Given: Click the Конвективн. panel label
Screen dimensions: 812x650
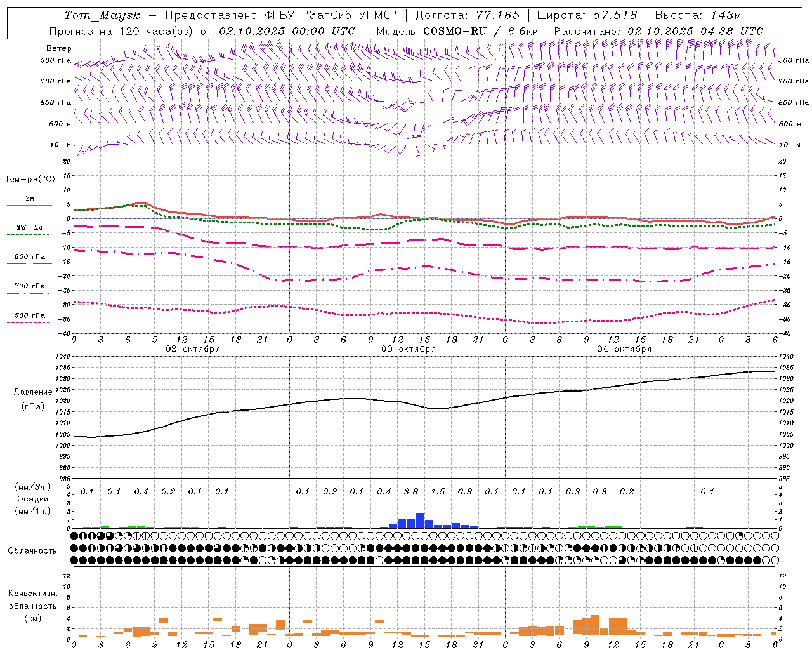Looking at the screenshot, I should click(x=32, y=594).
